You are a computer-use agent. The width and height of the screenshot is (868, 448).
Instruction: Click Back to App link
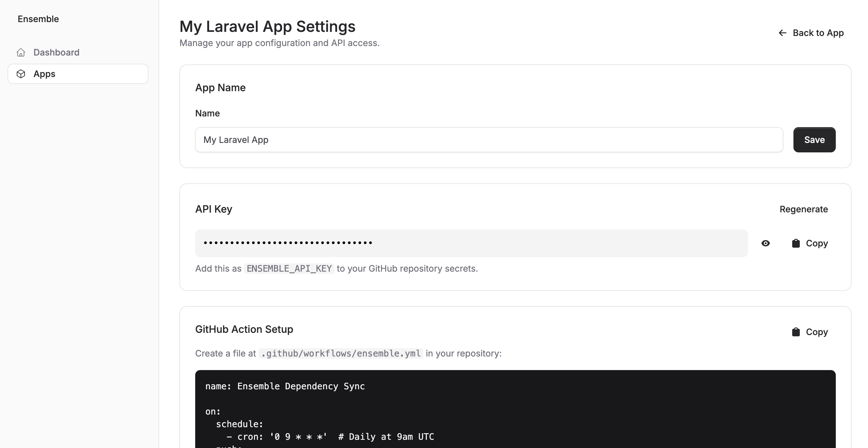tap(818, 32)
